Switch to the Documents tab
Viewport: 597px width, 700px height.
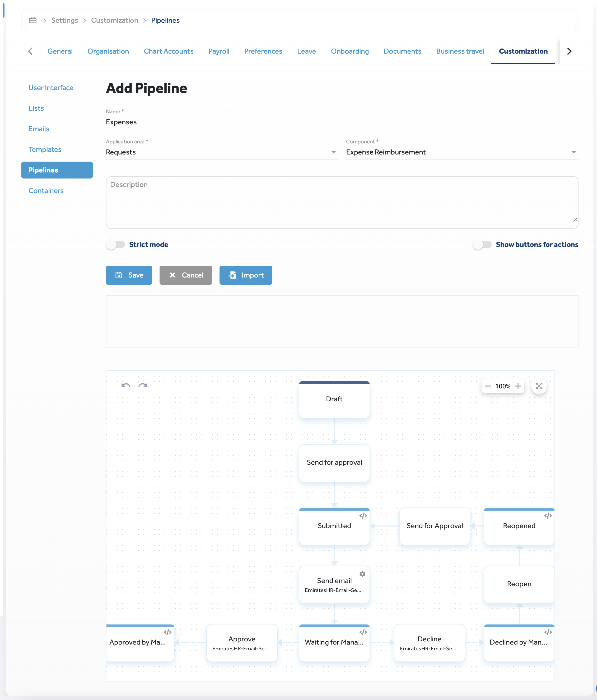pos(402,51)
